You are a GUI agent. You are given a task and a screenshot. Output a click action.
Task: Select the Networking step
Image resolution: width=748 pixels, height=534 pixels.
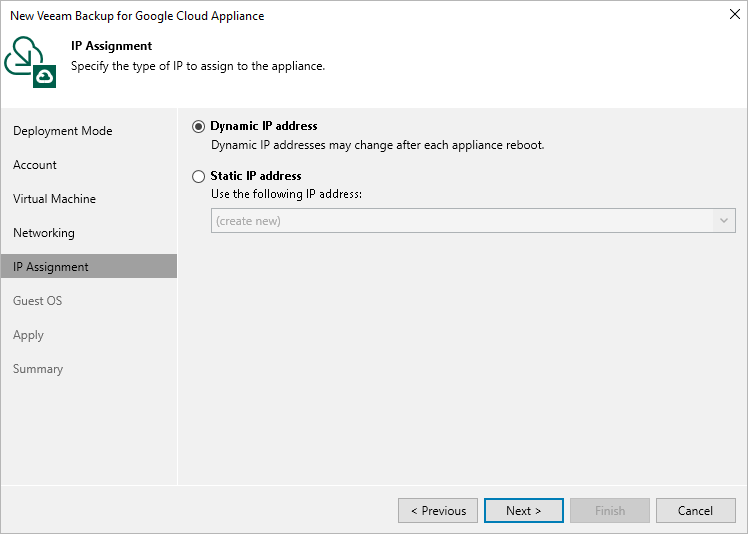click(44, 233)
